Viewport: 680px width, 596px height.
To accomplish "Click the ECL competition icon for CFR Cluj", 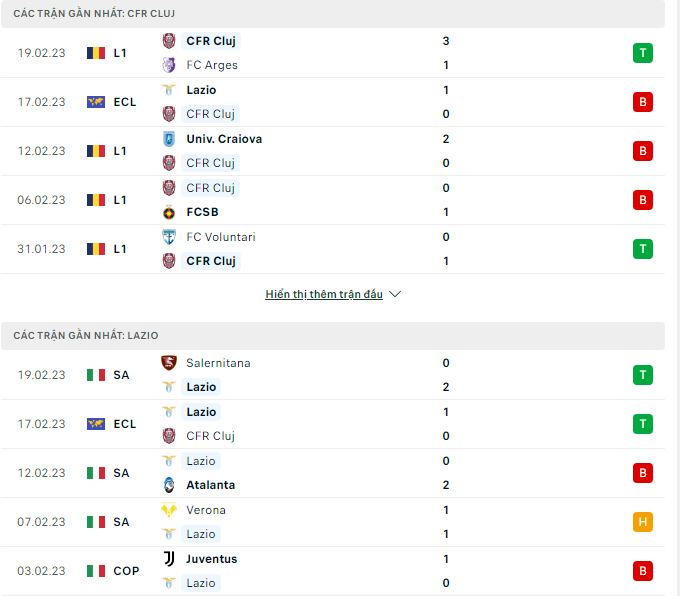I will tap(96, 102).
